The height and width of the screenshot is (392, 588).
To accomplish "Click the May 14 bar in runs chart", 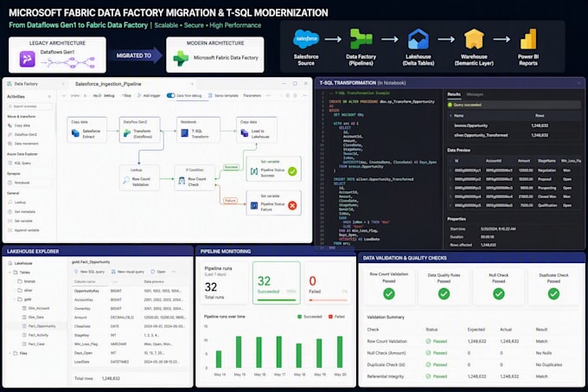I will pyautogui.click(x=219, y=359).
